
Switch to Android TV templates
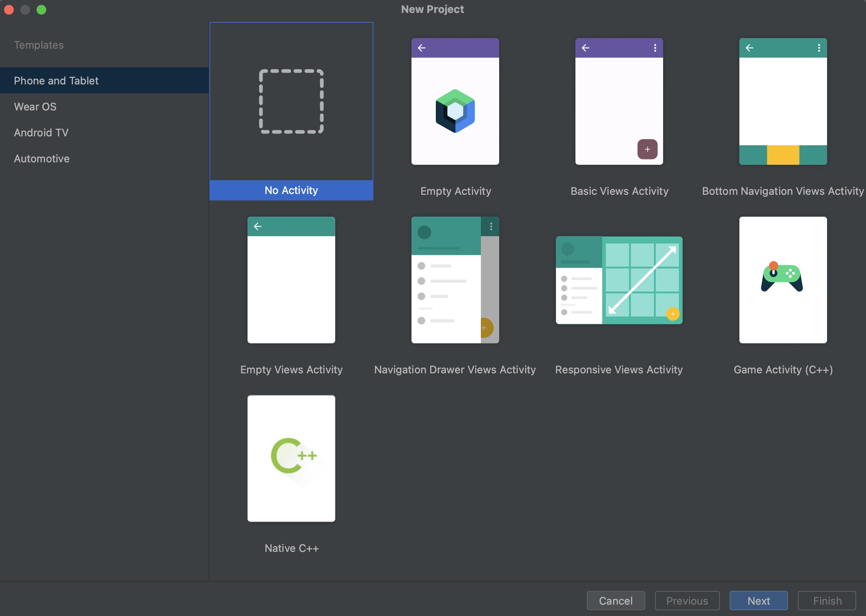point(41,133)
